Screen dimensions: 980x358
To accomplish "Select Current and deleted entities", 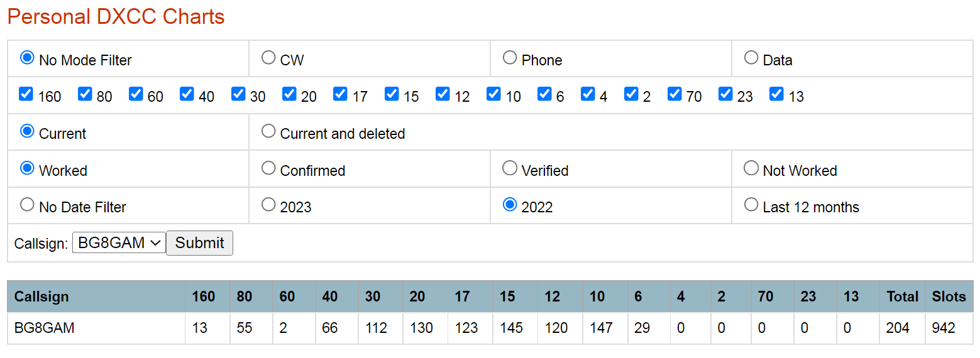I will [x=269, y=131].
